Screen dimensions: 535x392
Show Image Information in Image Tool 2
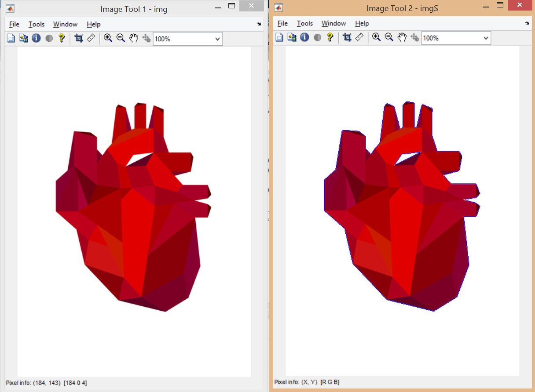point(304,37)
